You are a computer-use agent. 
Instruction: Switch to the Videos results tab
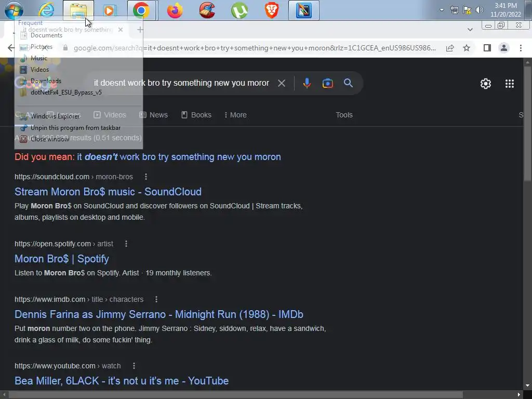(x=110, y=115)
